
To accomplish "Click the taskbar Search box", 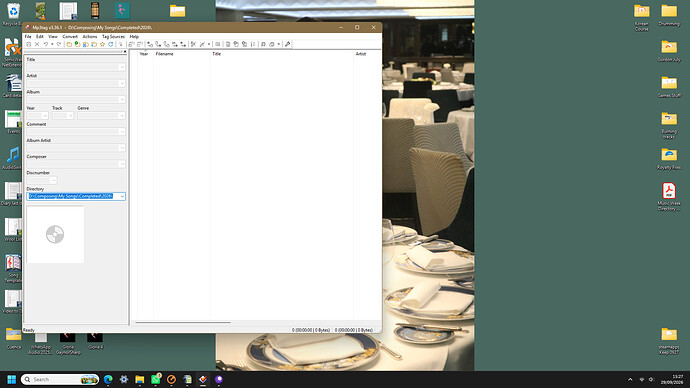I will [x=60, y=379].
